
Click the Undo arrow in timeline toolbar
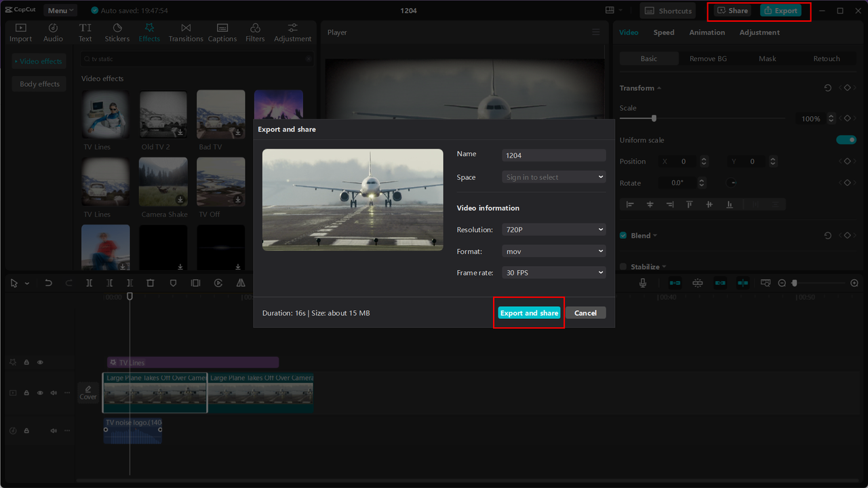48,283
